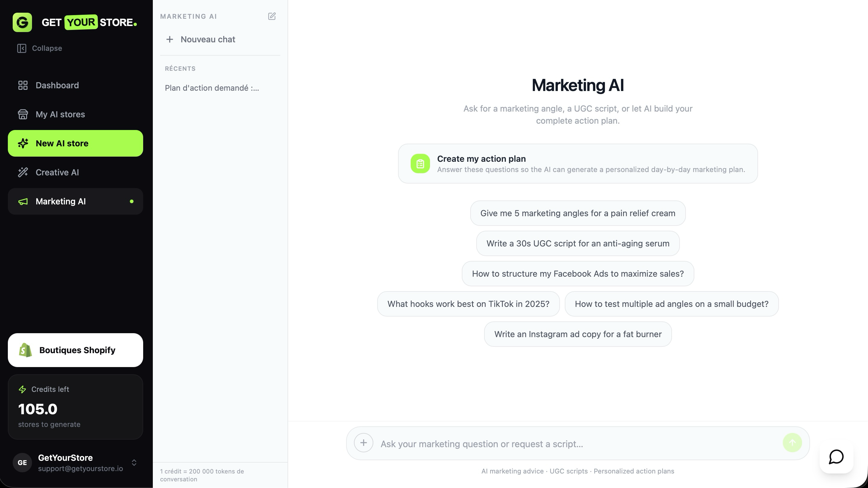The width and height of the screenshot is (868, 488).
Task: Pick the TikTok hooks 2025 suggestion
Action: [468, 304]
